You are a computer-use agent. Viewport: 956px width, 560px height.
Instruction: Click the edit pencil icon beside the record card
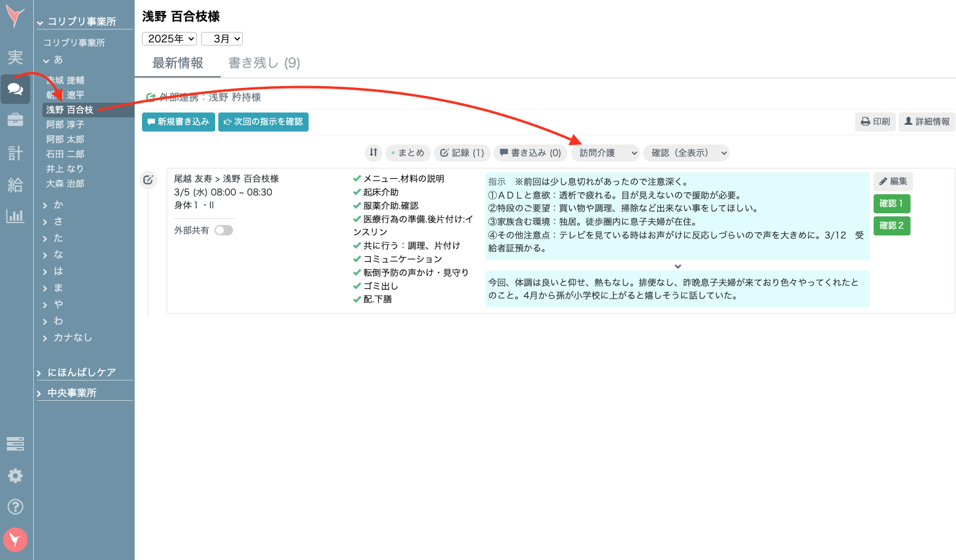148,179
